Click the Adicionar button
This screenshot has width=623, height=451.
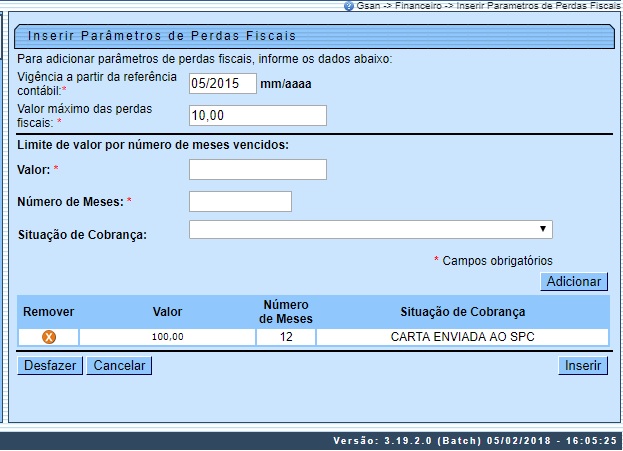tap(574, 281)
